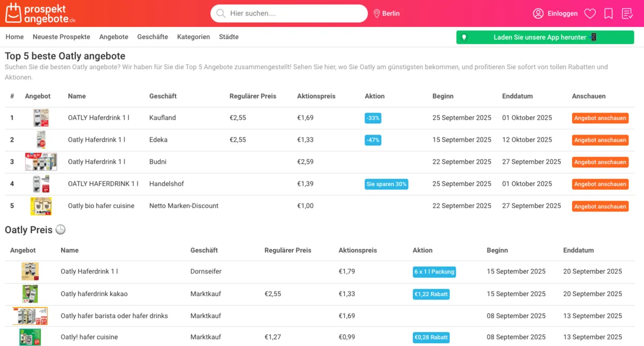Viewport: 644px width, 346px height.
Task: Click 'Oatly bio hafer cuisine' name
Action: click(x=101, y=205)
